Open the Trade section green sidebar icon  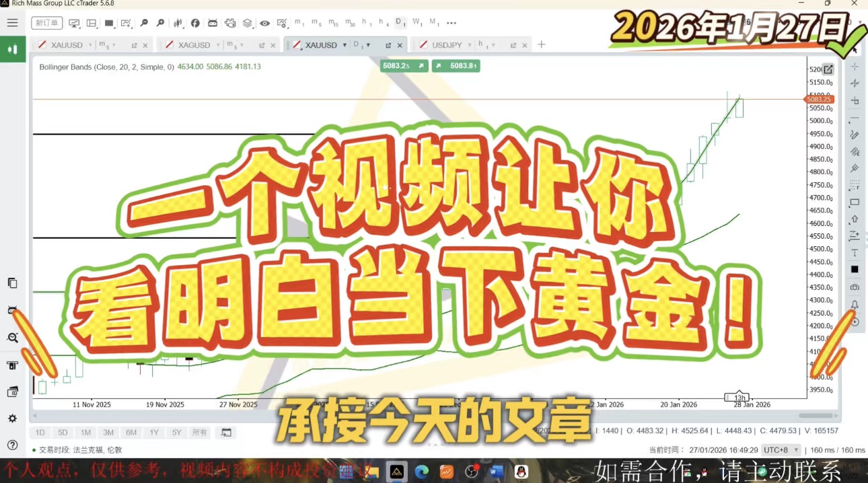click(12, 49)
